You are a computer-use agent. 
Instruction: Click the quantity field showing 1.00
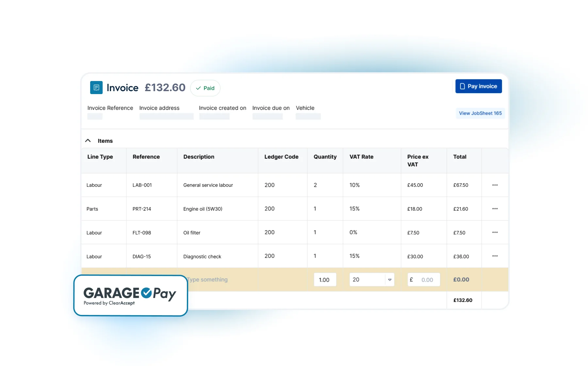coord(325,280)
